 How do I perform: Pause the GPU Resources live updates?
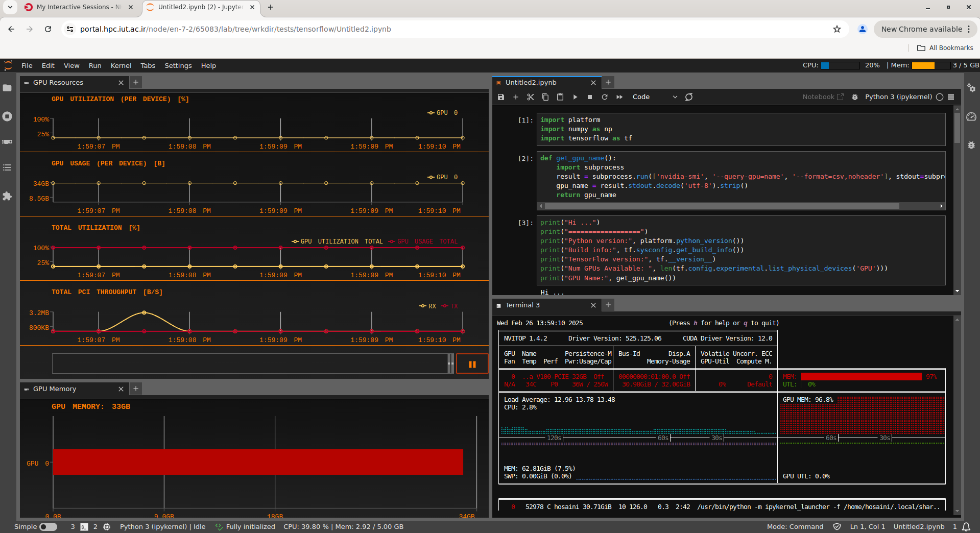tap(472, 364)
